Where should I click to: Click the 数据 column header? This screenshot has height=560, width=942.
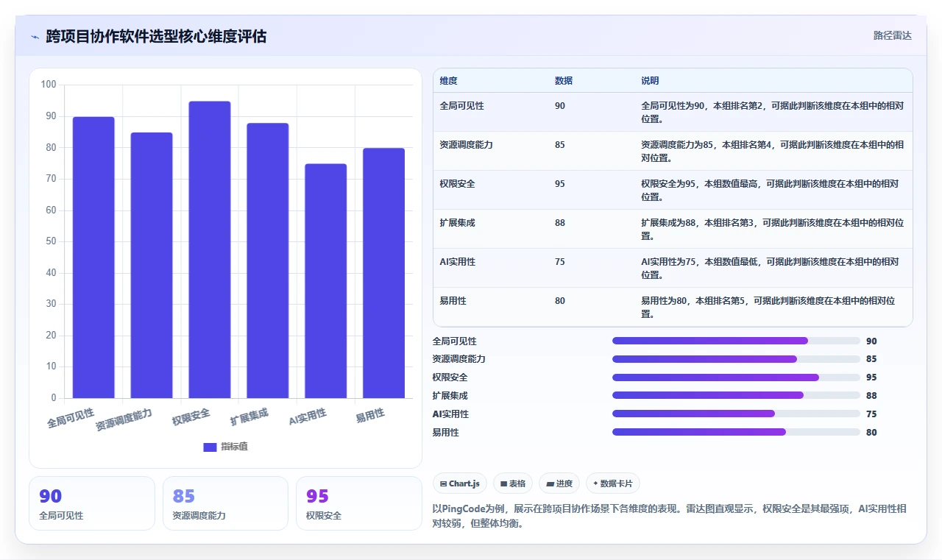pyautogui.click(x=564, y=81)
